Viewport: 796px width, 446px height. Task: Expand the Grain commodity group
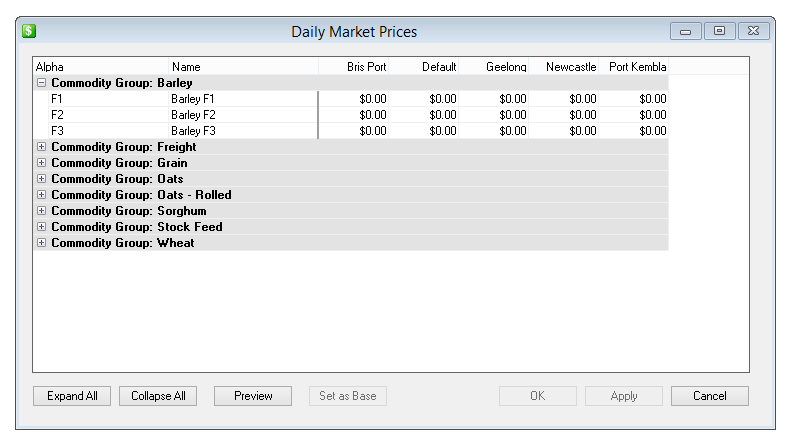[x=41, y=163]
